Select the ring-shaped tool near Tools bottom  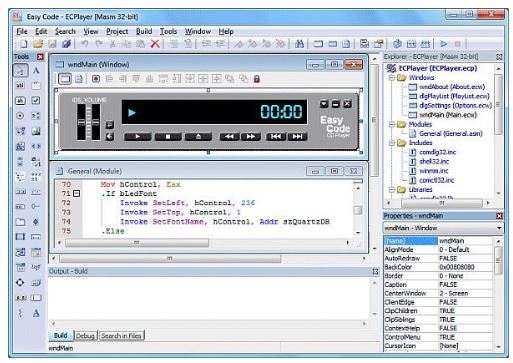click(x=20, y=283)
